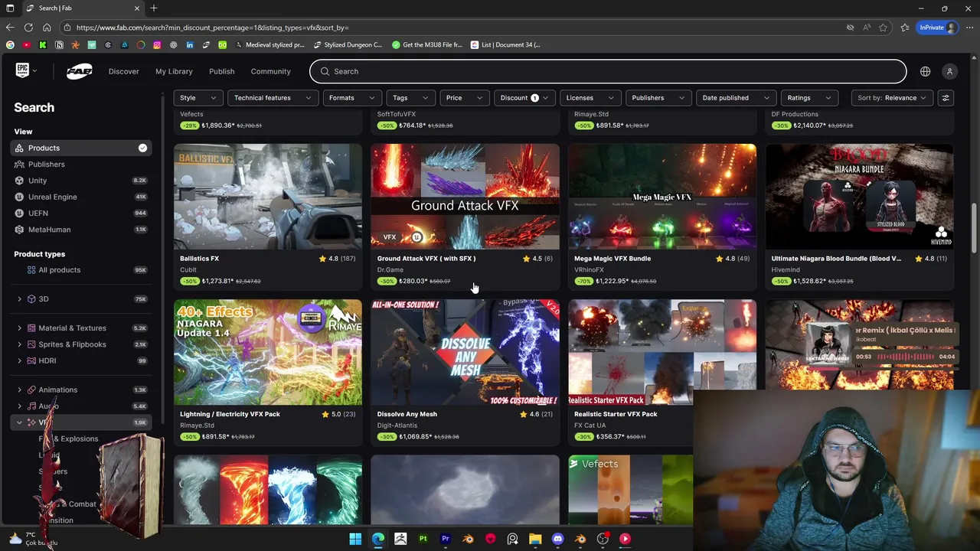Expand Material & Textures category
Viewport: 980px width, 551px height.
point(19,328)
